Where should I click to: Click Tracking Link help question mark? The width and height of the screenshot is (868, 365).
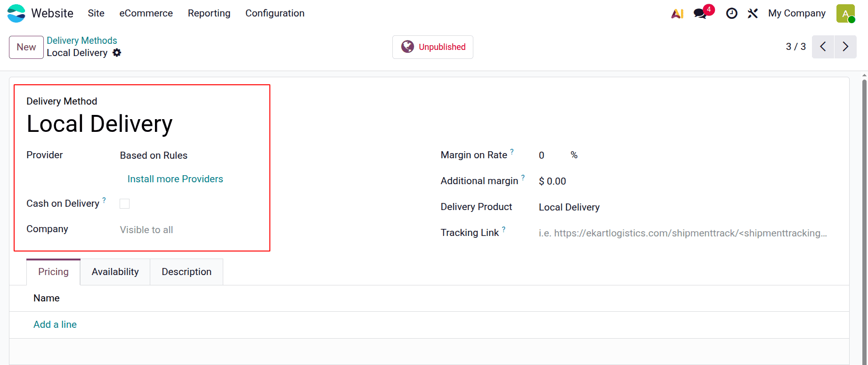(x=503, y=229)
